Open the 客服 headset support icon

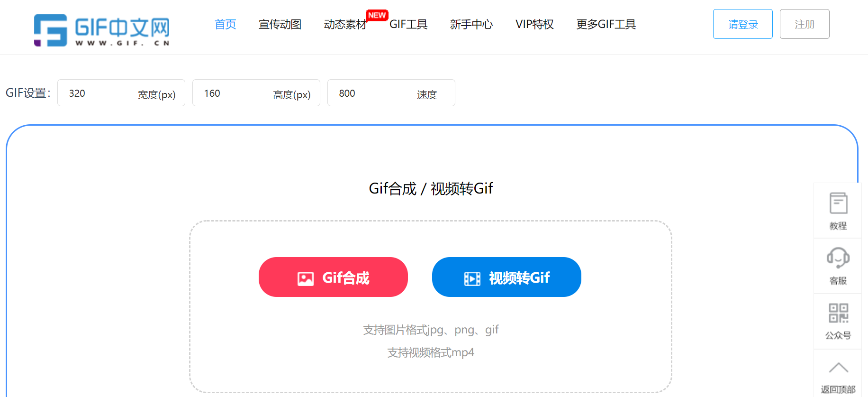tap(838, 258)
